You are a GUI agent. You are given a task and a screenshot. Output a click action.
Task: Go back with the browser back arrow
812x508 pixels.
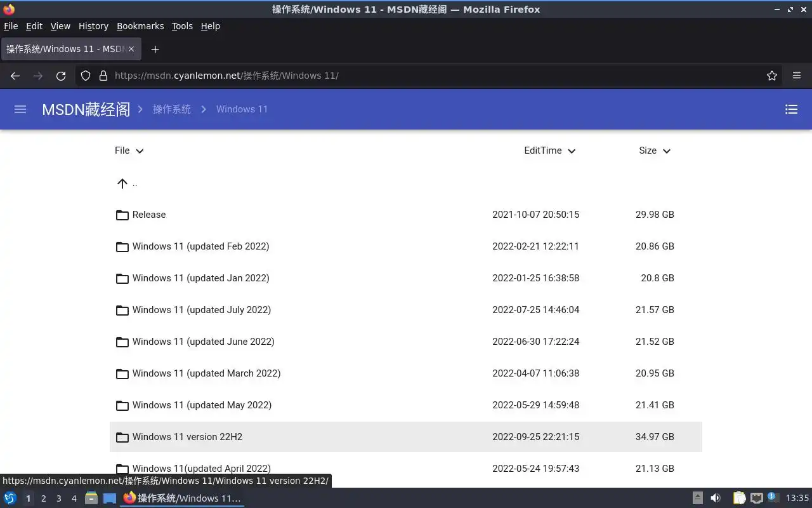coord(15,76)
